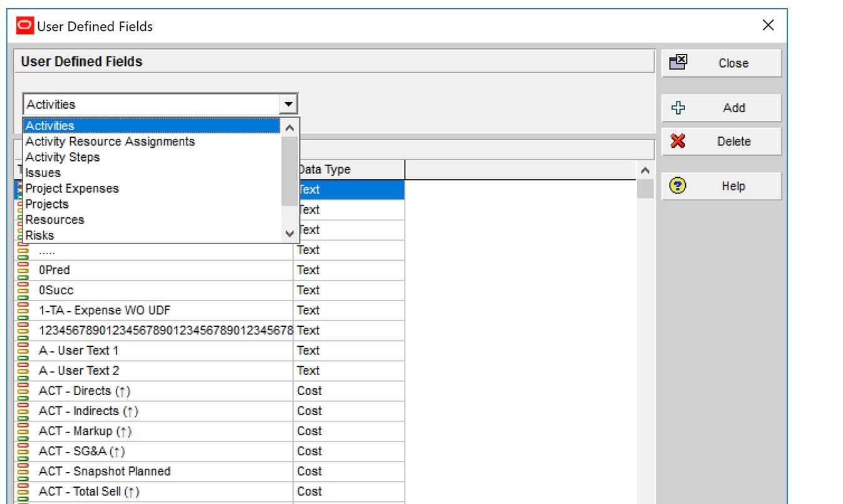Click the table scrollbar up arrow

(645, 170)
